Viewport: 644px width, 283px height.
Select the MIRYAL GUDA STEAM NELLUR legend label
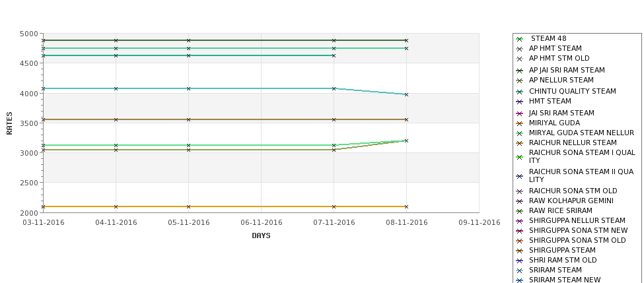[581, 133]
